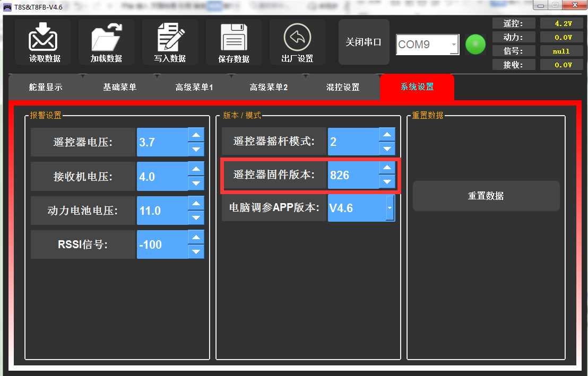The image size is (588, 376).
Task: Decrease RSSI信号 value with down arrow
Action: coord(196,251)
